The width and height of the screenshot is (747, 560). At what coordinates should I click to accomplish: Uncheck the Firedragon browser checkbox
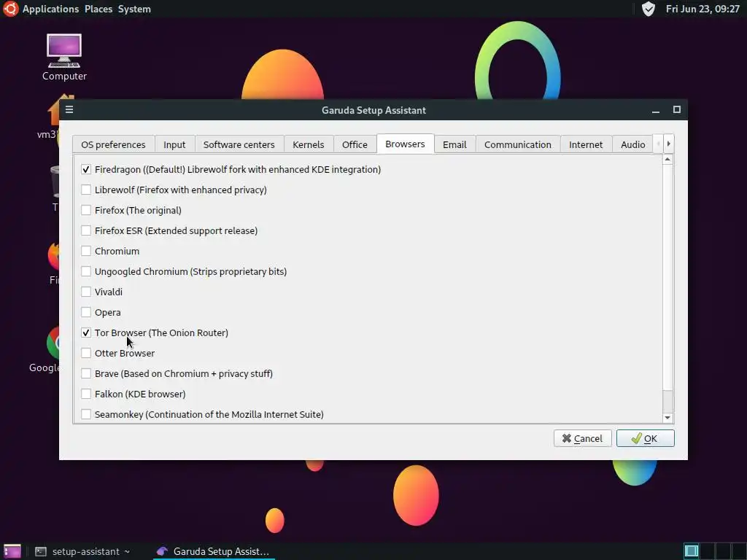coord(86,169)
